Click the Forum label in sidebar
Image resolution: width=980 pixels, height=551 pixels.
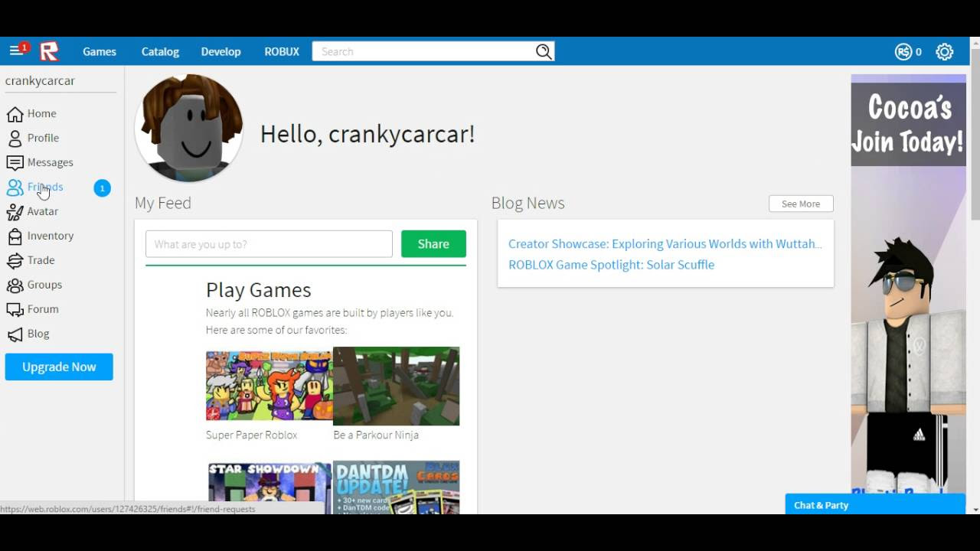point(43,309)
